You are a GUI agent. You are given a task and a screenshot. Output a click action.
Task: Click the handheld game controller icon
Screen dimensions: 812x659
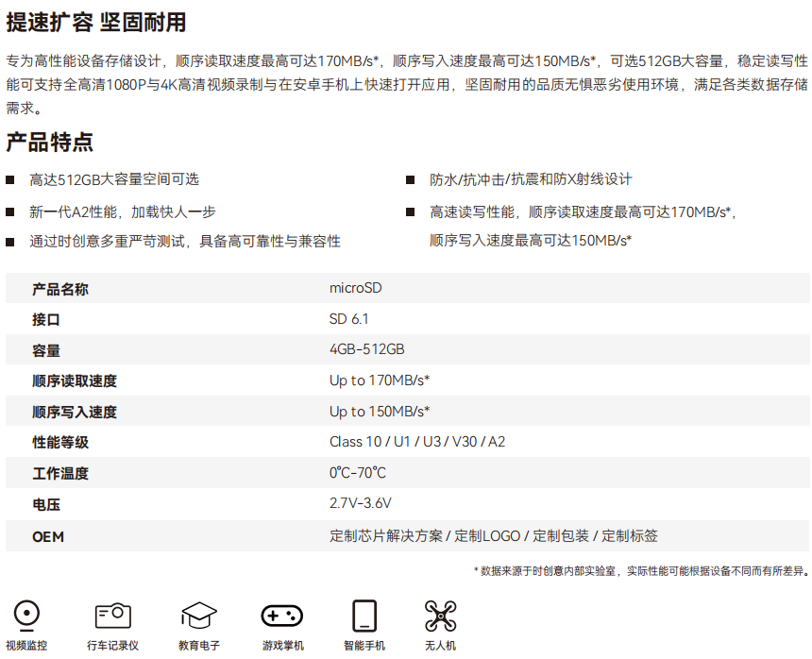pos(281,616)
